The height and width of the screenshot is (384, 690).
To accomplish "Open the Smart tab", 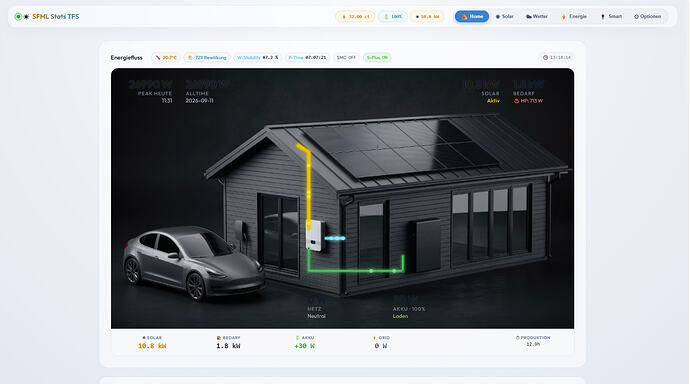I will [611, 16].
